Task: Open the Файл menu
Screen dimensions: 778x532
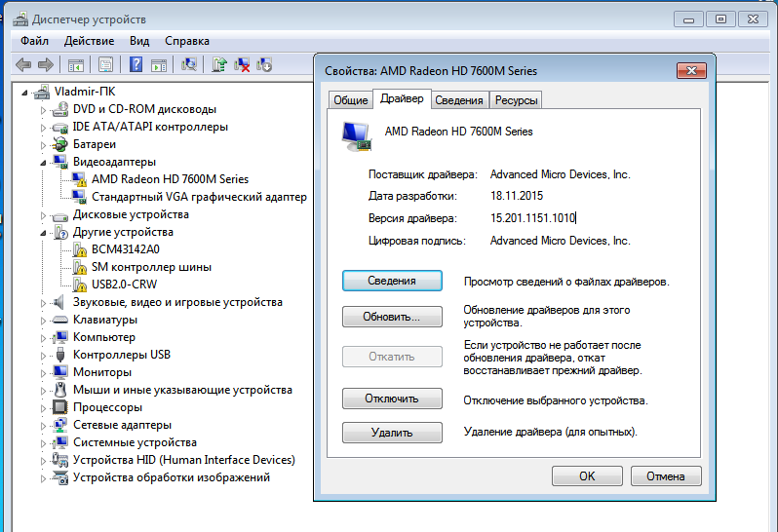Action: tap(34, 41)
